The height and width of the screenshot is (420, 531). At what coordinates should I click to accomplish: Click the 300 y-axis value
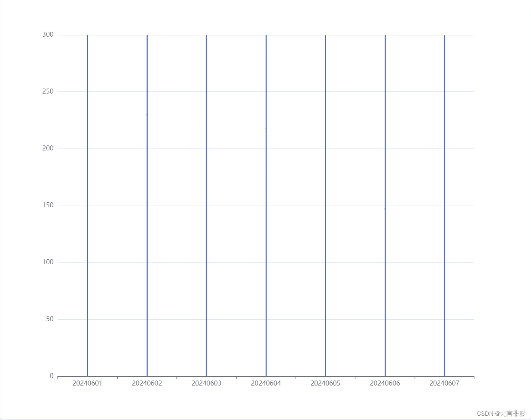click(x=48, y=34)
